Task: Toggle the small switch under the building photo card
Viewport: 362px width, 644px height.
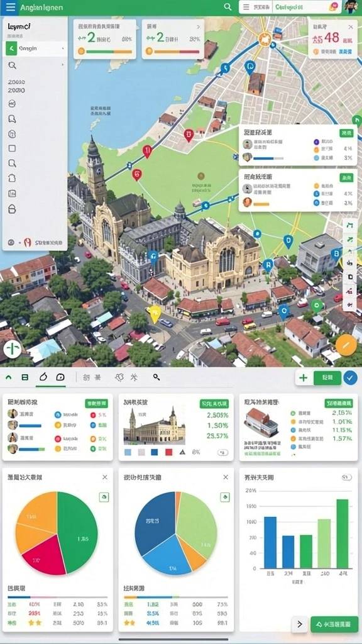Action: coord(222,452)
